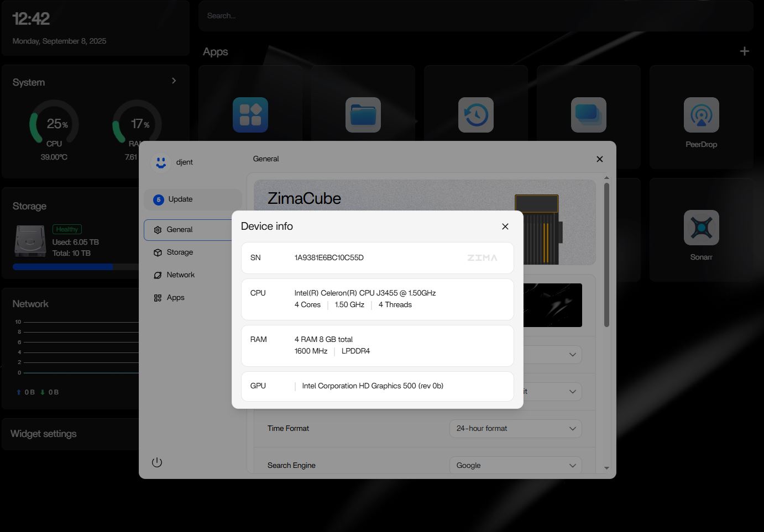Screen dimensions: 764x532
Task: Launch the Sonarr app
Action: [x=701, y=228]
